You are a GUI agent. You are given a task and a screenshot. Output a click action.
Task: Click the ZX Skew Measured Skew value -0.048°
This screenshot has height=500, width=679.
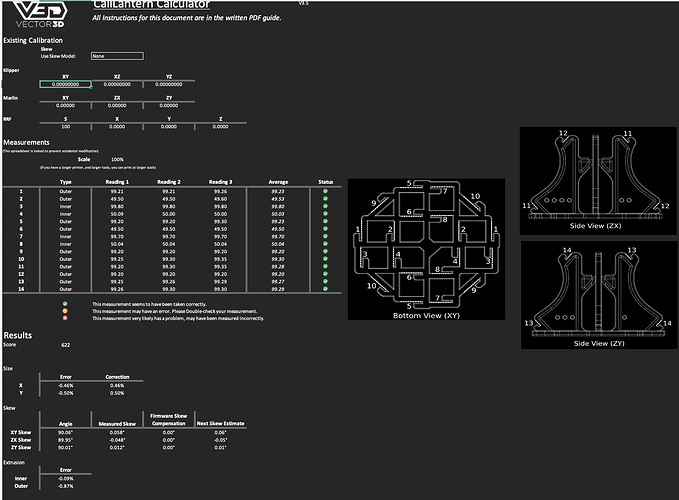[x=117, y=440]
